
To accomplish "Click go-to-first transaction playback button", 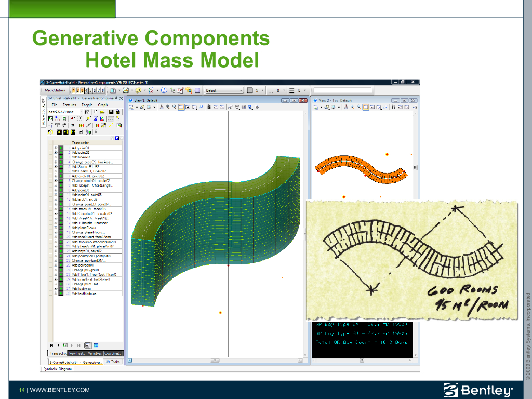I will coord(51,345).
